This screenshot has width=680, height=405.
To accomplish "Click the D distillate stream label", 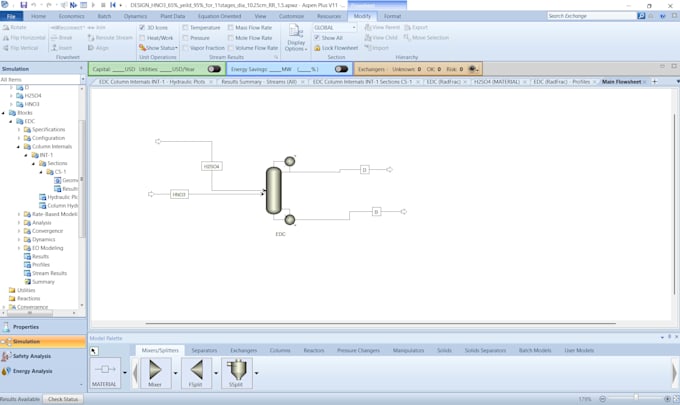I will click(x=365, y=170).
